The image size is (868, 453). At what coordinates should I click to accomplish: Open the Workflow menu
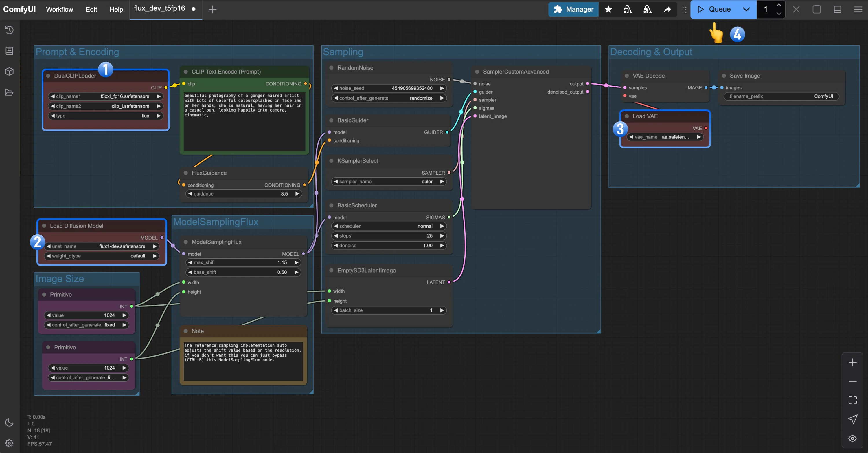pos(60,9)
